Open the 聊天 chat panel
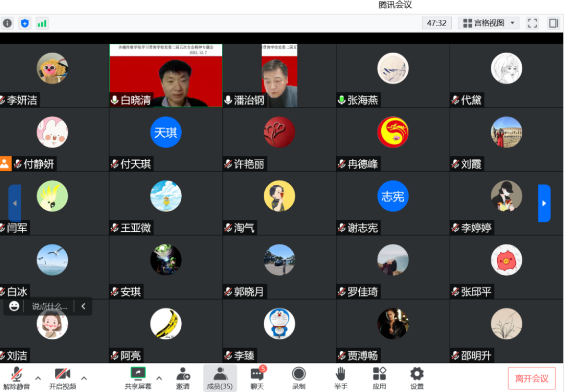This screenshot has height=392, width=564. (257, 378)
